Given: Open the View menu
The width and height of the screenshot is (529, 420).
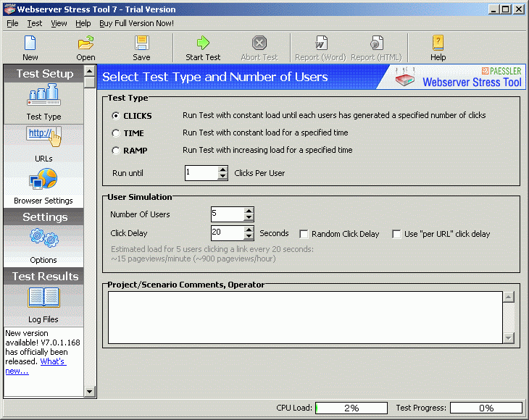Looking at the screenshot, I should (x=59, y=23).
